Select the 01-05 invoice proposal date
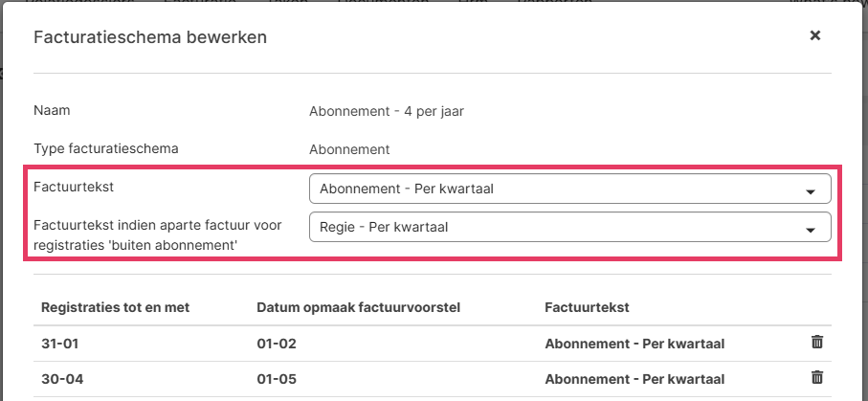Screen dimensions: 868x401 [274, 378]
